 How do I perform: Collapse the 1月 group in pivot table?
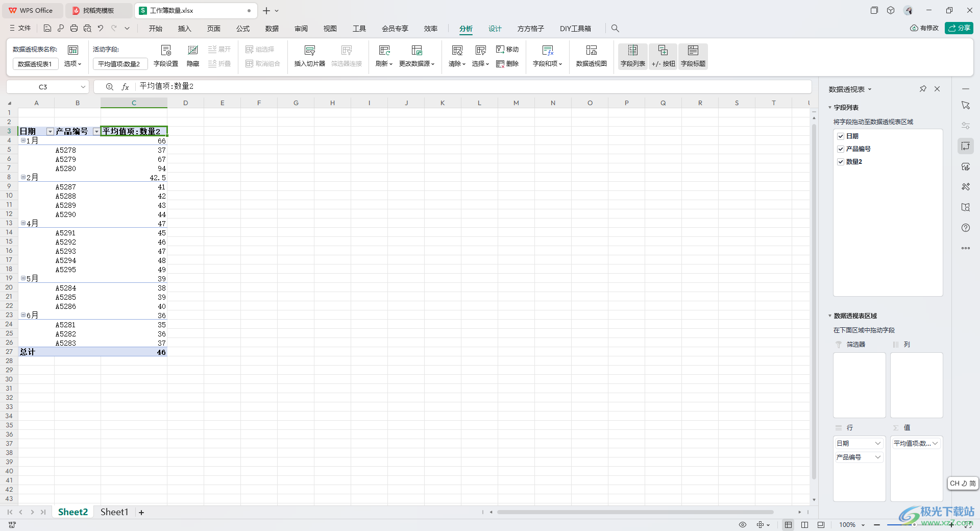click(x=23, y=140)
